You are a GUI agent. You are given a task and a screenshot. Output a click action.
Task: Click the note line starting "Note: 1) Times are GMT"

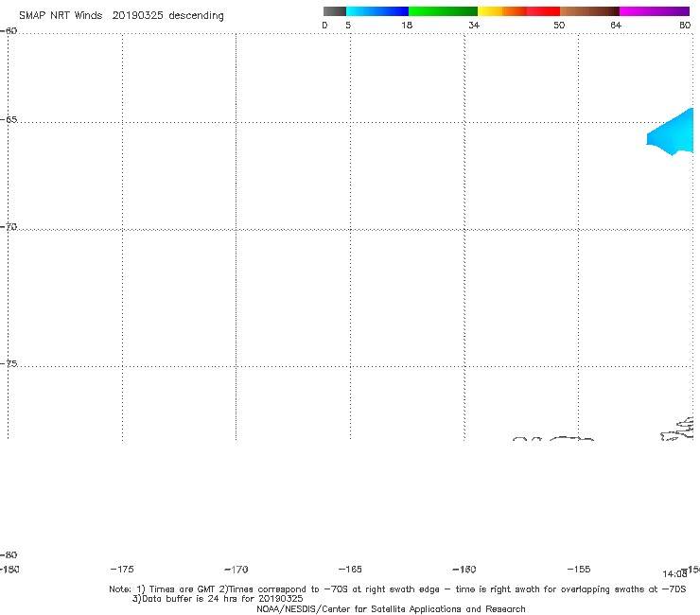tap(397, 589)
